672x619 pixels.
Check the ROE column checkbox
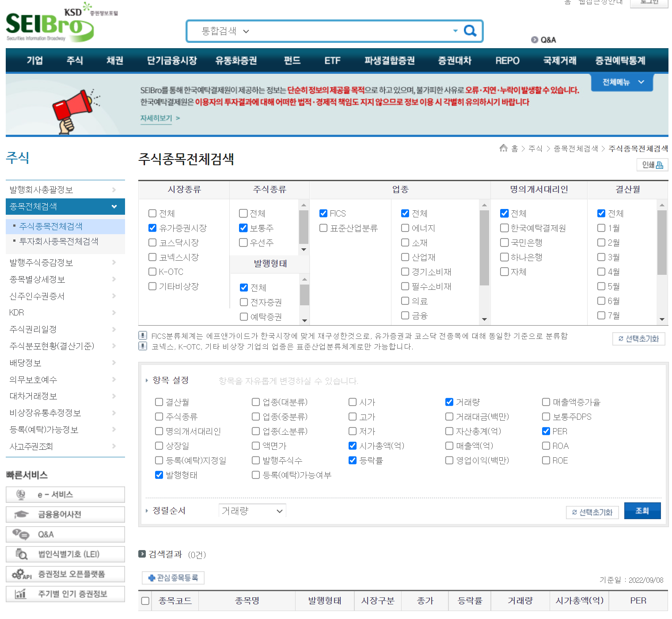546,460
